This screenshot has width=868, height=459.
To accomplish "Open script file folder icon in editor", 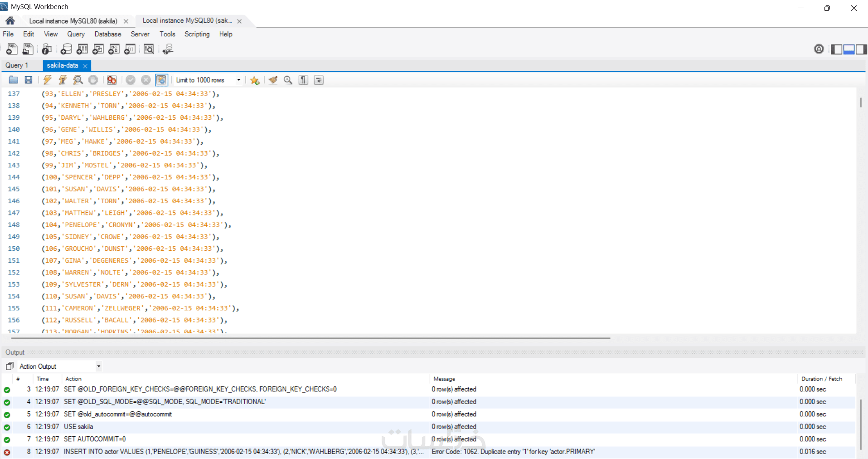I will (14, 80).
